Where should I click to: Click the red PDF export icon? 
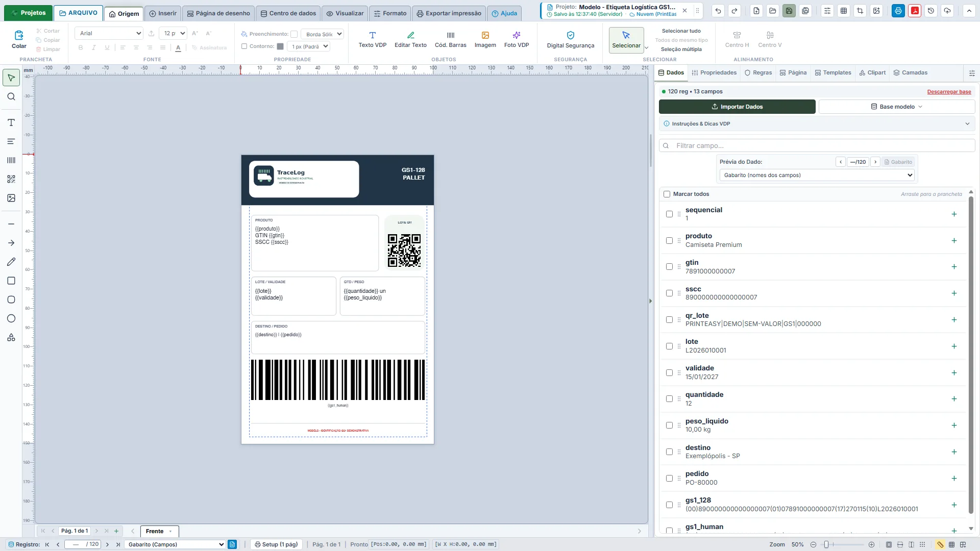coord(915,11)
